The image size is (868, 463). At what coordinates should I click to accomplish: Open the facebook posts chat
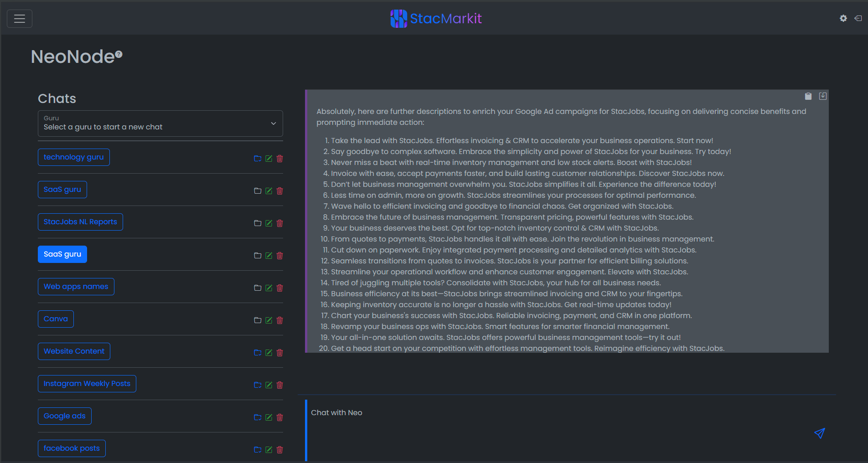72,448
